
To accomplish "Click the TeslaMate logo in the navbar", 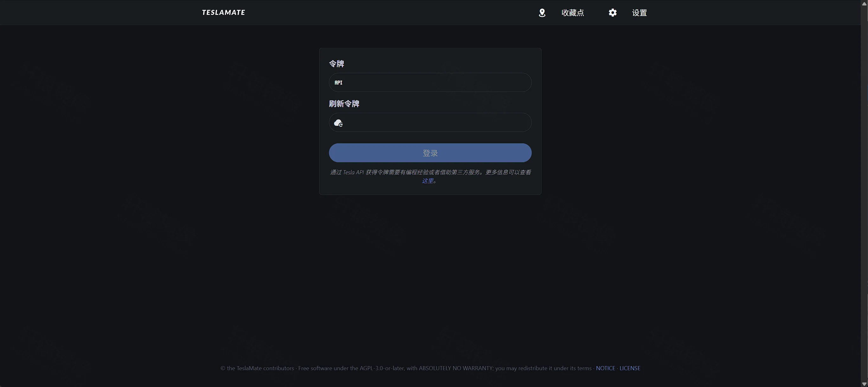I will coord(223,12).
